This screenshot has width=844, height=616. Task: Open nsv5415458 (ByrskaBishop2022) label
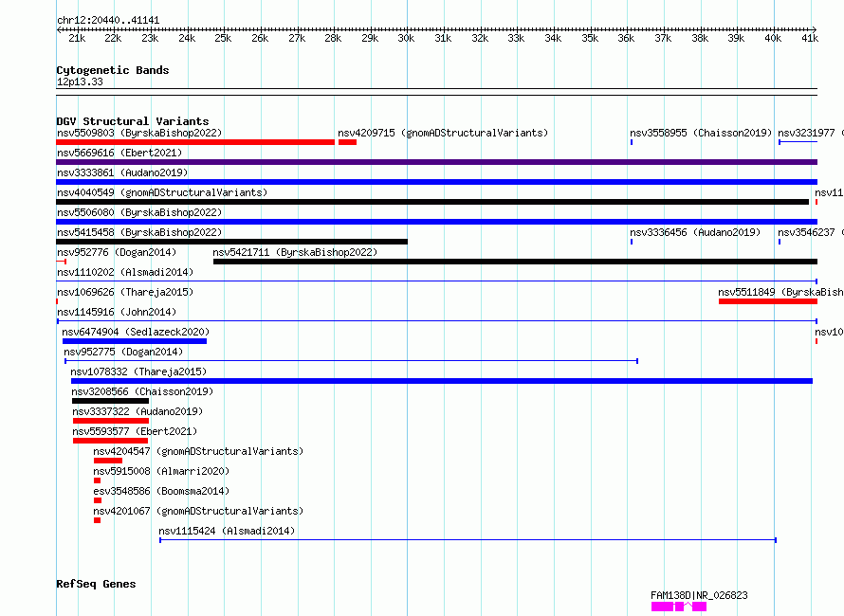[x=139, y=232]
